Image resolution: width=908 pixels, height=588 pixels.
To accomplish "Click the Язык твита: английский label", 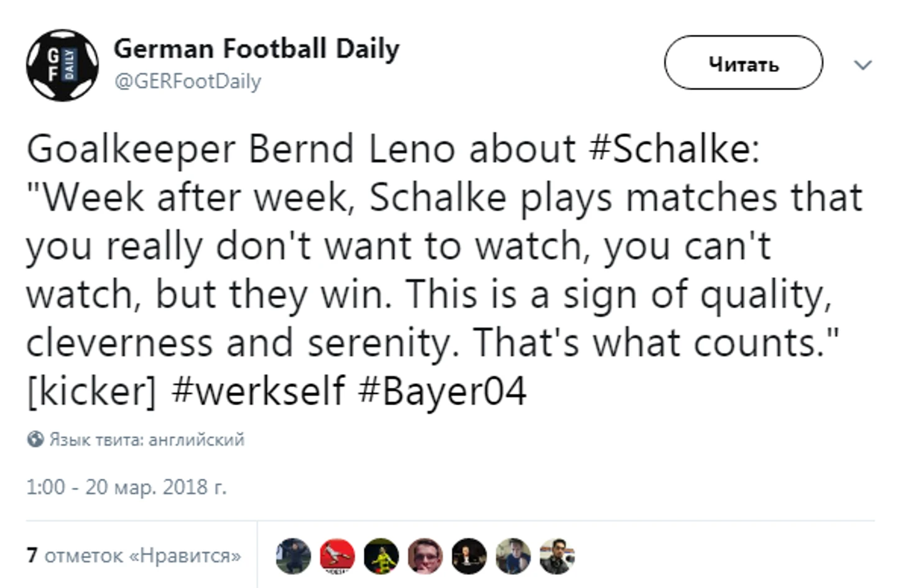I will (x=147, y=439).
